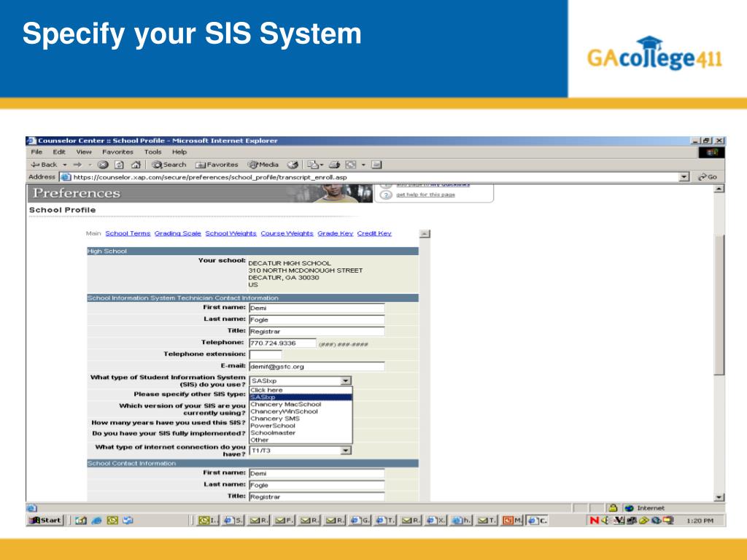Click the 1:20 PM system clock
747x560 pixels.
700,521
